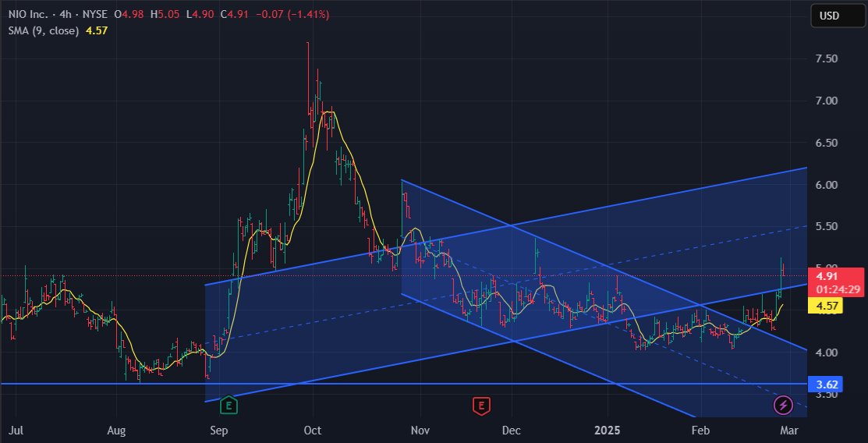The height and width of the screenshot is (443, 868).
Task: Click the 2025 label on the time axis
Action: pos(608,430)
